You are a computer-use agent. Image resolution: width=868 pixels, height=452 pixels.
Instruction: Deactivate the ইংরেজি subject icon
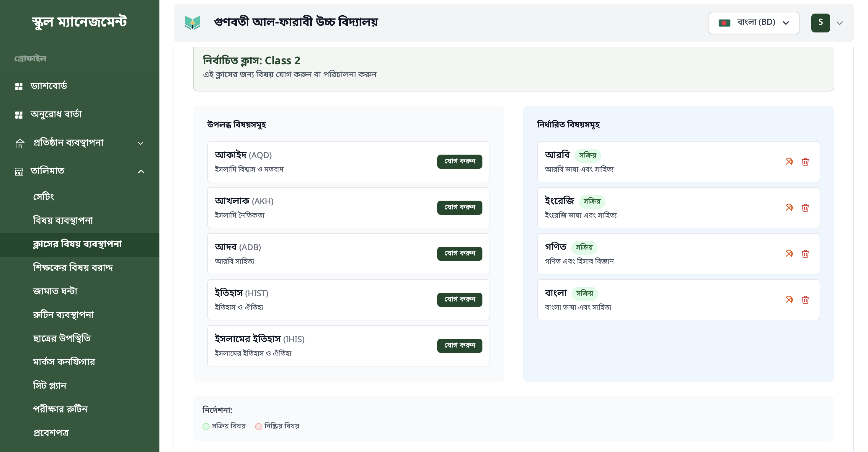(789, 207)
